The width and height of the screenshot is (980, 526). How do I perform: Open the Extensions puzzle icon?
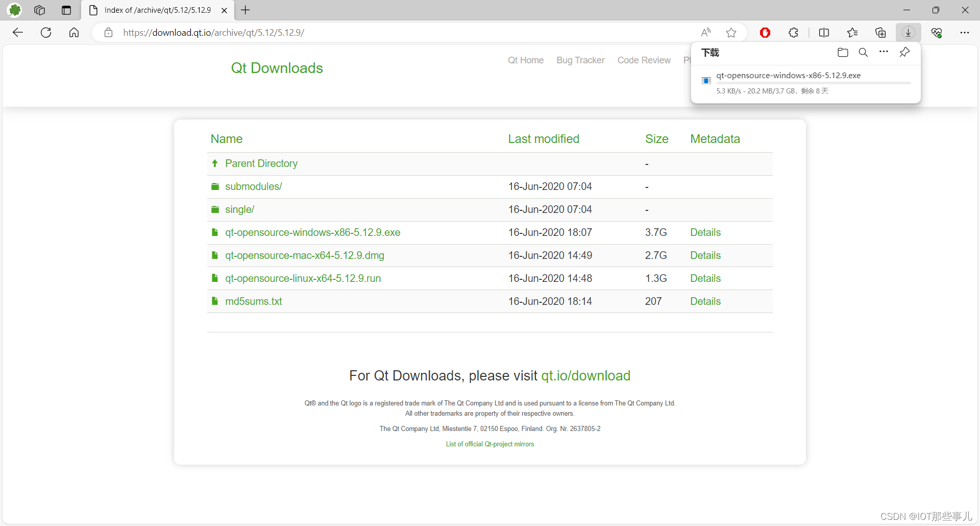[x=793, y=33]
